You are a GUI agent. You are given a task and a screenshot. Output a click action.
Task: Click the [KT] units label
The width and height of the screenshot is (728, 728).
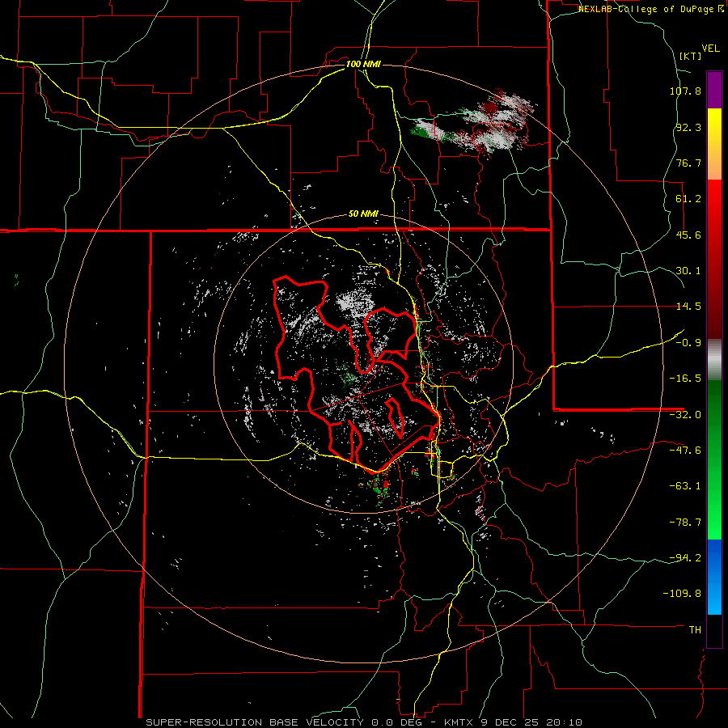(691, 56)
